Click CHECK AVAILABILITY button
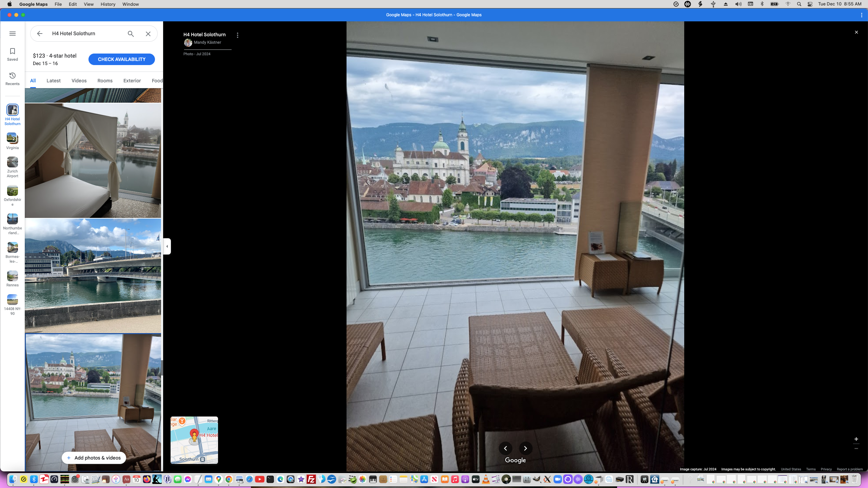The image size is (868, 488). pos(122,59)
